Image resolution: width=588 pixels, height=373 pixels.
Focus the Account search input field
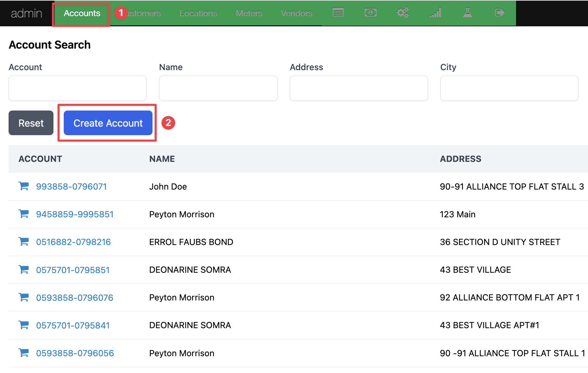click(x=77, y=88)
